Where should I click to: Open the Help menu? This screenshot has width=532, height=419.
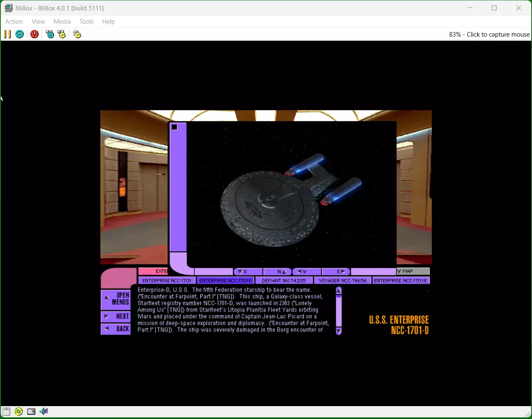click(x=108, y=22)
